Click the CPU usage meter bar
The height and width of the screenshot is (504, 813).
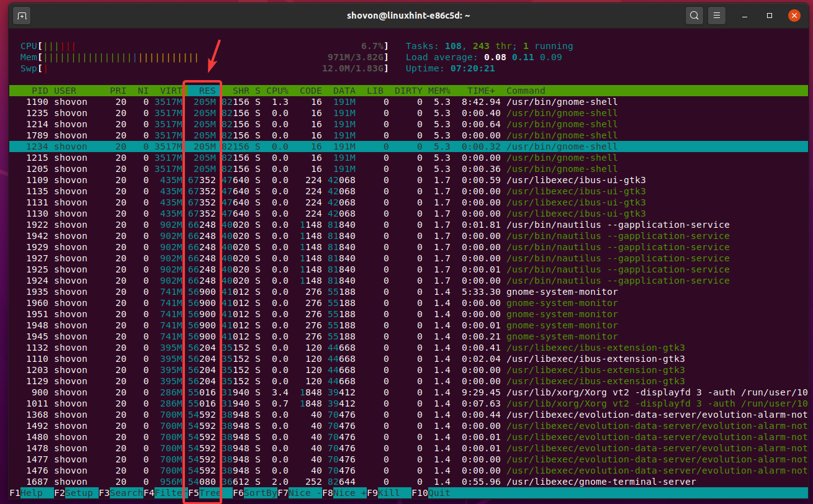[205, 46]
